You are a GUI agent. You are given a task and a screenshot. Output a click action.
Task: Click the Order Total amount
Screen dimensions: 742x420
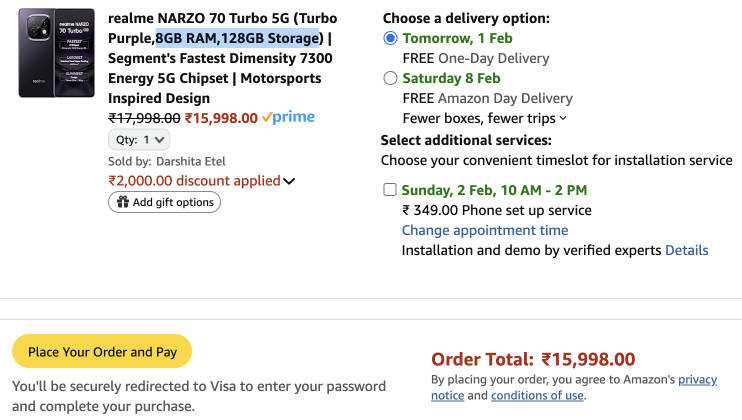pyautogui.click(x=588, y=359)
